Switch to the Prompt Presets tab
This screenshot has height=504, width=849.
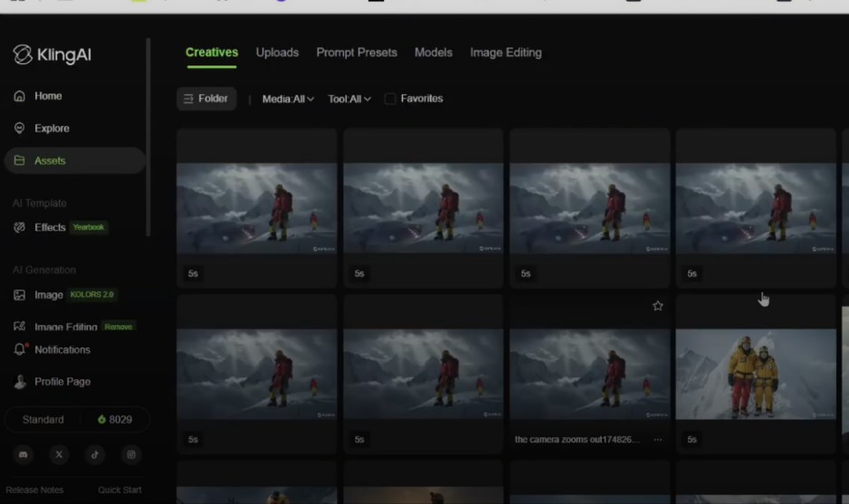tap(357, 52)
